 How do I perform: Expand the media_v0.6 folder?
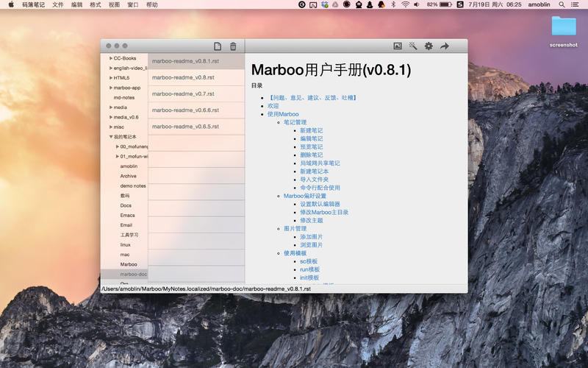tap(111, 117)
